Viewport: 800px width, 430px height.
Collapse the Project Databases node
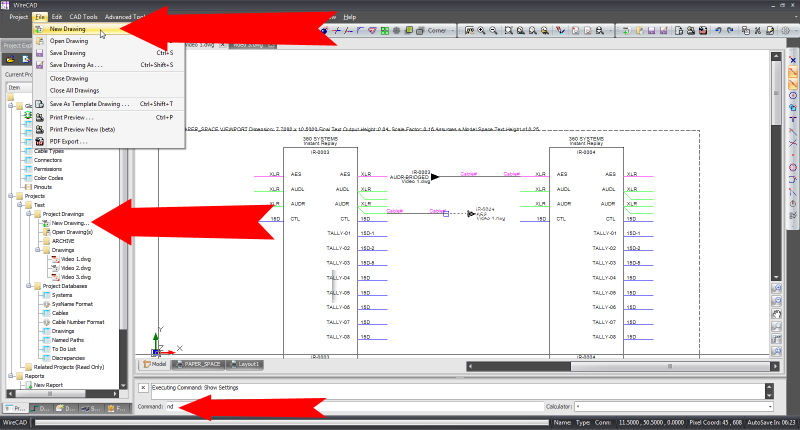[29, 286]
